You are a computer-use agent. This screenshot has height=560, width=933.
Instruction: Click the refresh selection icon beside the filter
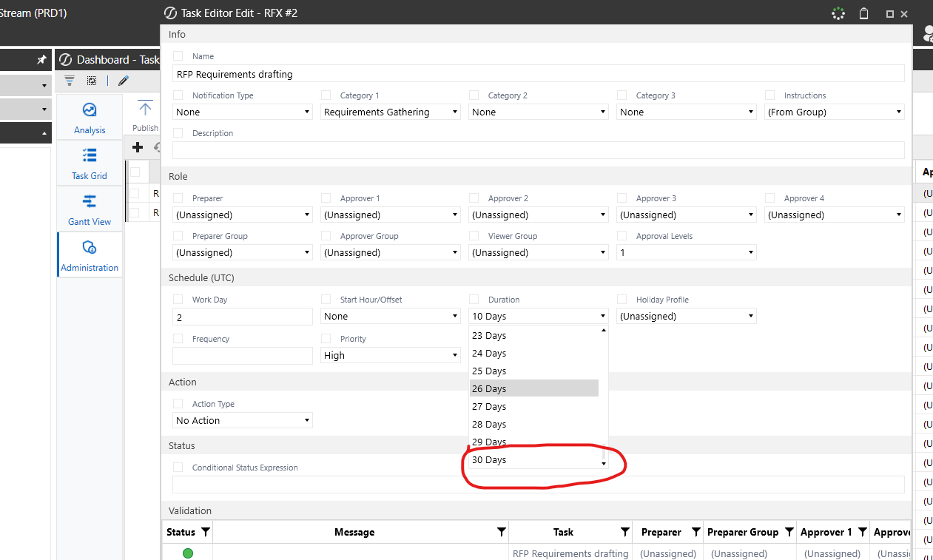point(91,81)
